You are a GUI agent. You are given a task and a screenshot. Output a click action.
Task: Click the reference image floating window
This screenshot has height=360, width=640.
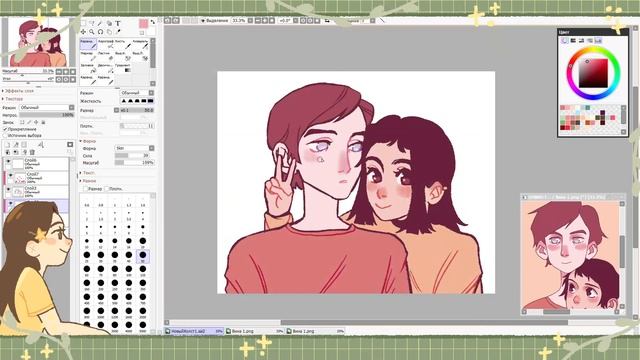pyautogui.click(x=573, y=254)
